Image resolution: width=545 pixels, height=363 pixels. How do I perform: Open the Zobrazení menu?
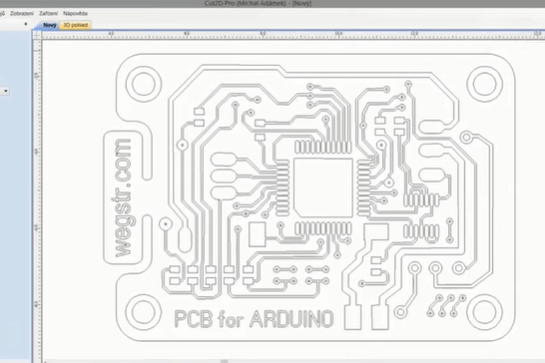(x=22, y=14)
